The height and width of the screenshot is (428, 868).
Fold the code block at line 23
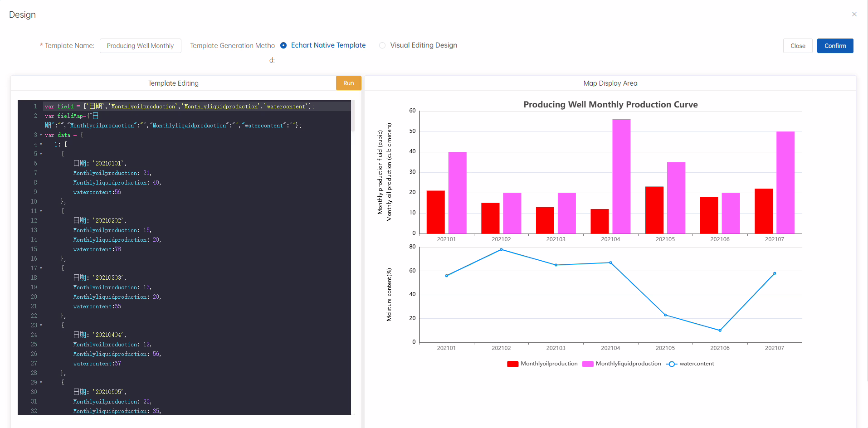(x=41, y=326)
